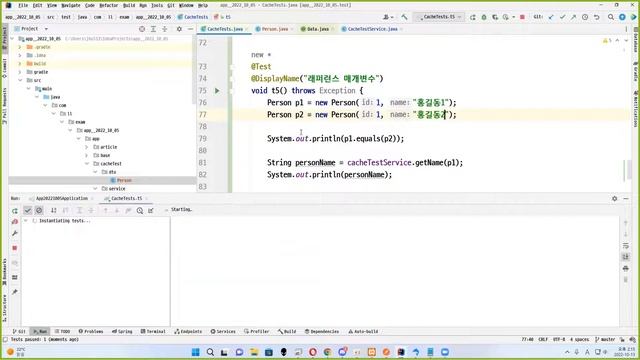Hide the Project panel with minus icon

point(190,29)
